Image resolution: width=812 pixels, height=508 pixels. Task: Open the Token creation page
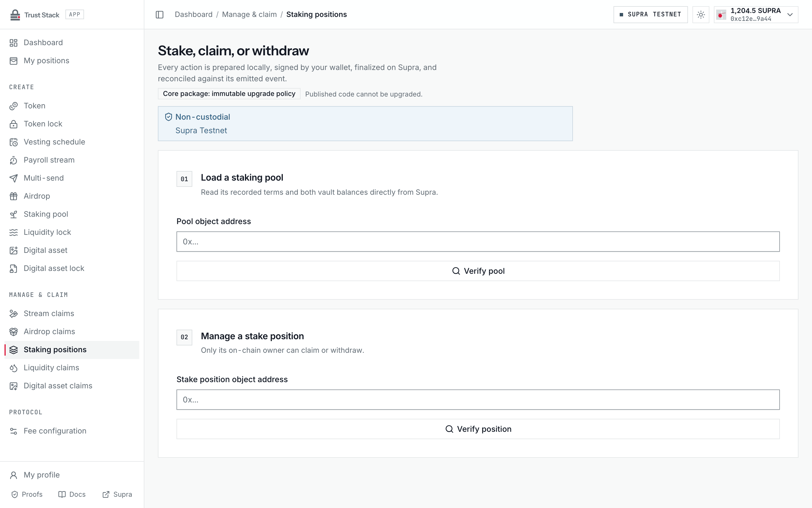point(72,106)
